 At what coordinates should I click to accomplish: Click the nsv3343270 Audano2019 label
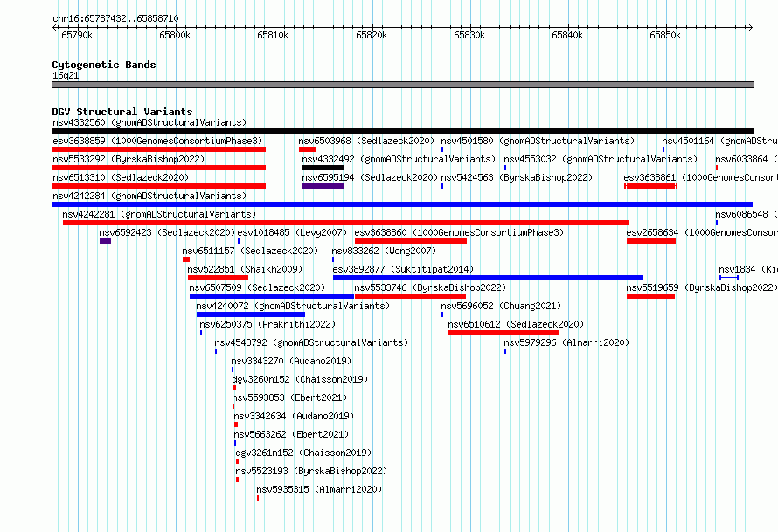coord(291,361)
